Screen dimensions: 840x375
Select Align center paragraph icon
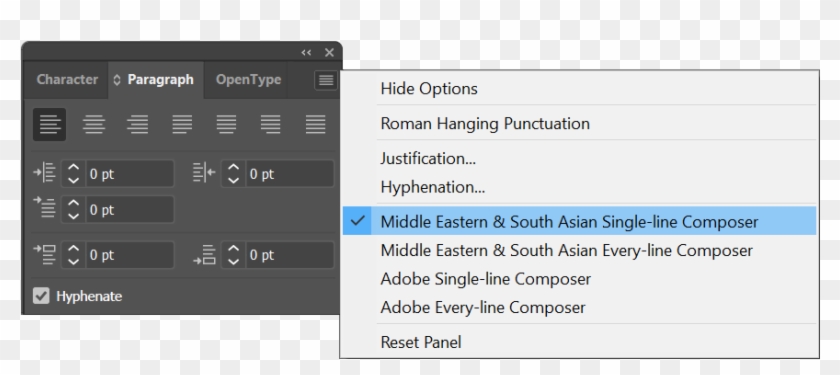(x=94, y=124)
